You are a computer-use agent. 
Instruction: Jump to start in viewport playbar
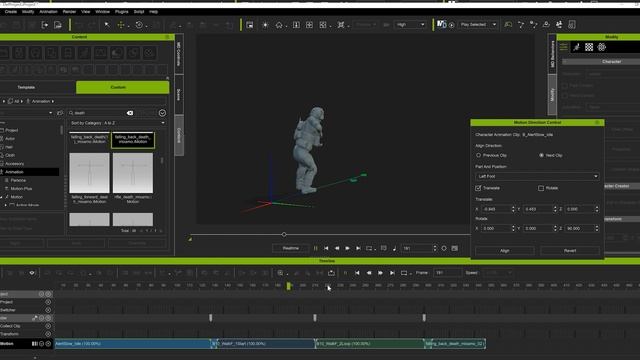pyautogui.click(x=326, y=248)
